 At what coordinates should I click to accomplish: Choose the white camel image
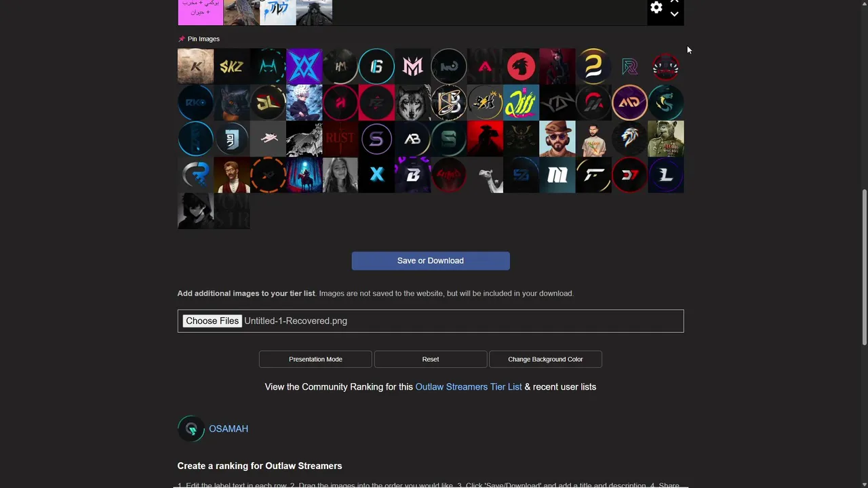[x=485, y=175]
